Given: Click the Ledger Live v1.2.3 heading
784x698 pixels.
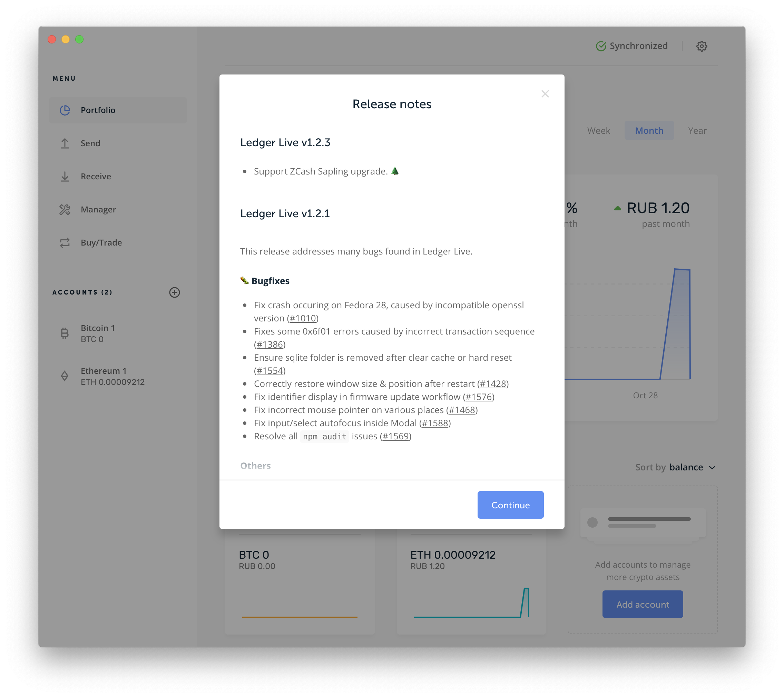Looking at the screenshot, I should click(x=285, y=143).
